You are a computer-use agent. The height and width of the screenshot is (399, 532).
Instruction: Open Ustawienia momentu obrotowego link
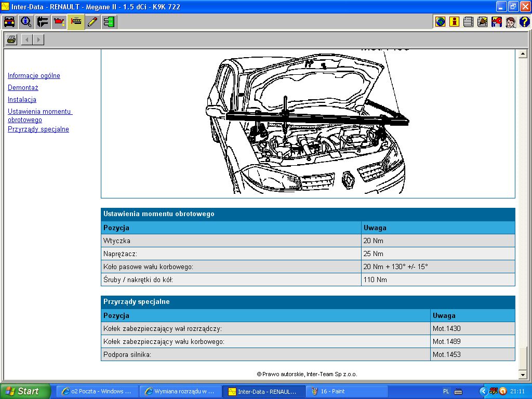pyautogui.click(x=40, y=115)
